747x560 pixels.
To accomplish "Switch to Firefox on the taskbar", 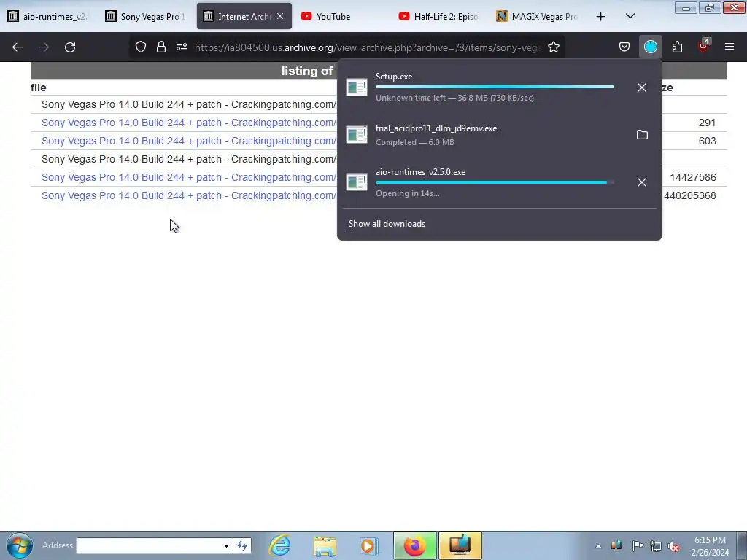I will [414, 545].
